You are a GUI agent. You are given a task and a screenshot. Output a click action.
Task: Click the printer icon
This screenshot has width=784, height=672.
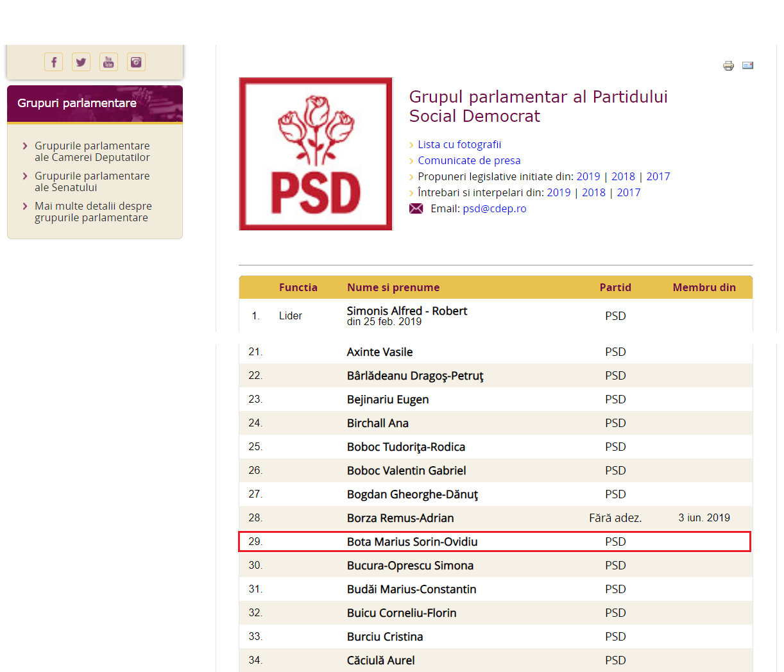(728, 65)
